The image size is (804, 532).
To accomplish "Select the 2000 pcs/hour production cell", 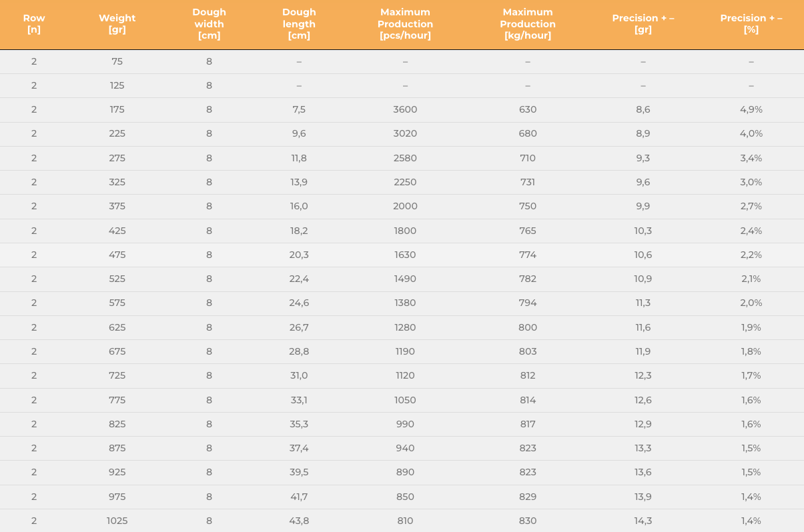I will pos(405,206).
